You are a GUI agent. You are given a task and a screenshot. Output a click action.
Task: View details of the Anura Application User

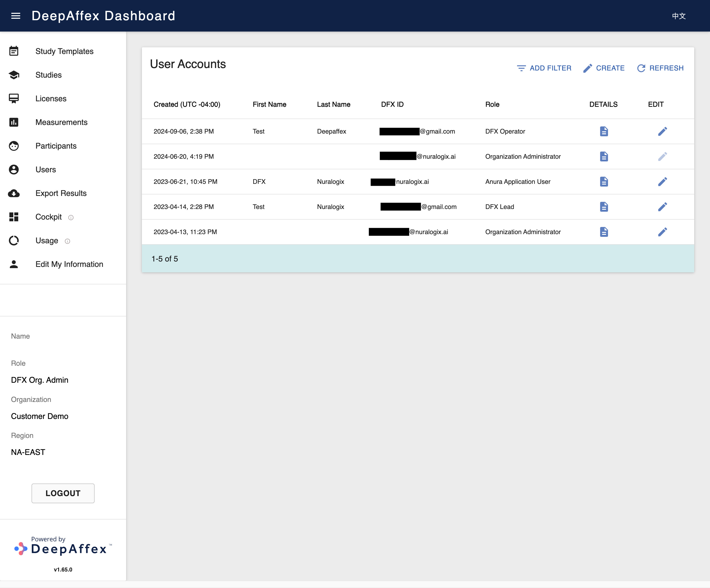point(604,182)
